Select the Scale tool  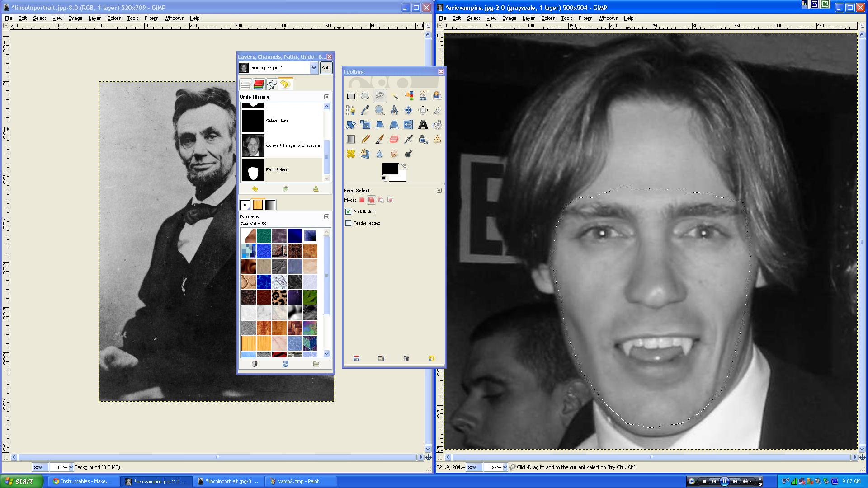click(365, 125)
